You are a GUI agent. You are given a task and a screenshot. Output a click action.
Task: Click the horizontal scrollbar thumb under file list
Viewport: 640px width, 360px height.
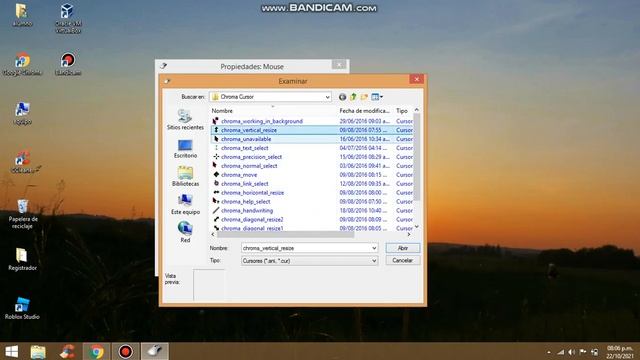pos(285,235)
